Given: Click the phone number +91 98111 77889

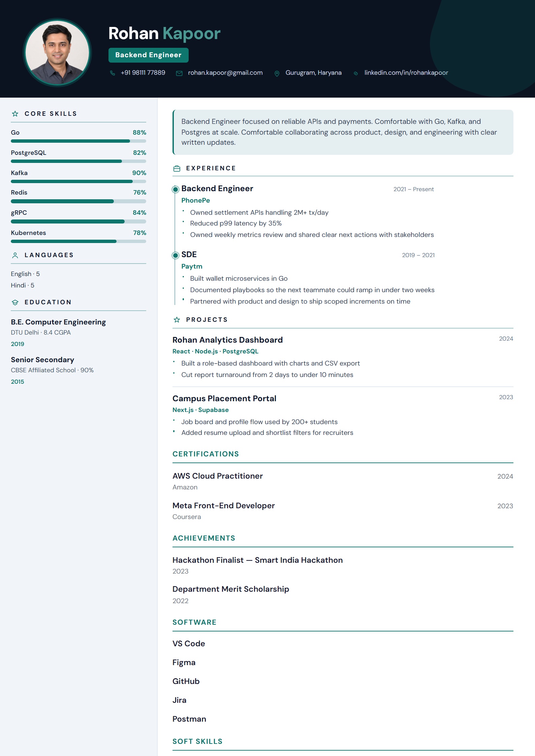Looking at the screenshot, I should [x=143, y=73].
